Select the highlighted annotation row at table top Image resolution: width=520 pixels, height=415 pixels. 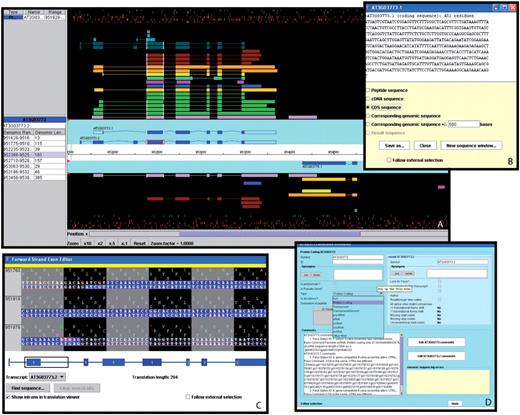35,17
